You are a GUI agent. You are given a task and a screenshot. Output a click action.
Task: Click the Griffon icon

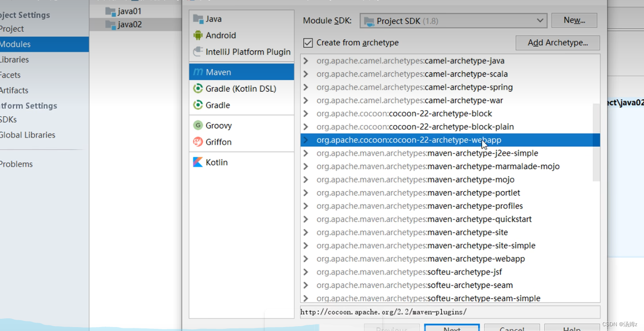198,142
